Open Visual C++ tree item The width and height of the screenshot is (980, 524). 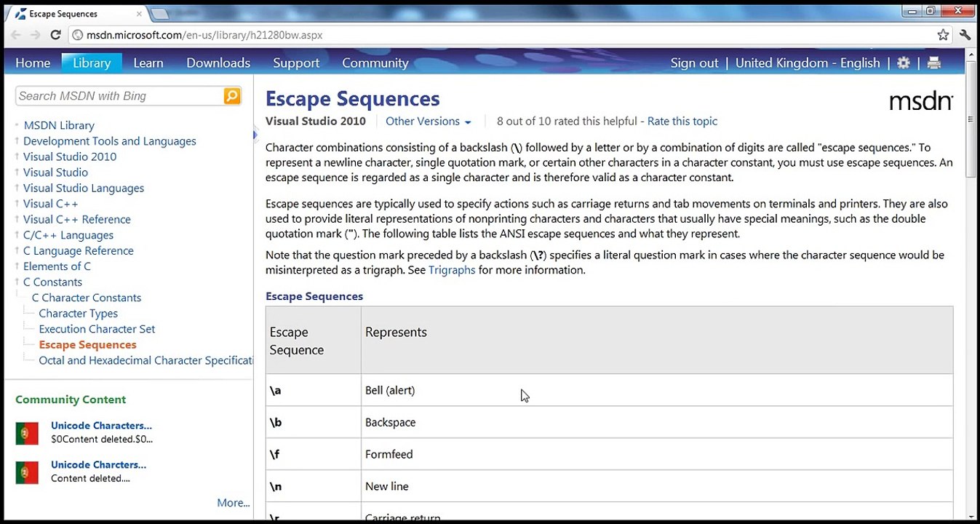51,204
